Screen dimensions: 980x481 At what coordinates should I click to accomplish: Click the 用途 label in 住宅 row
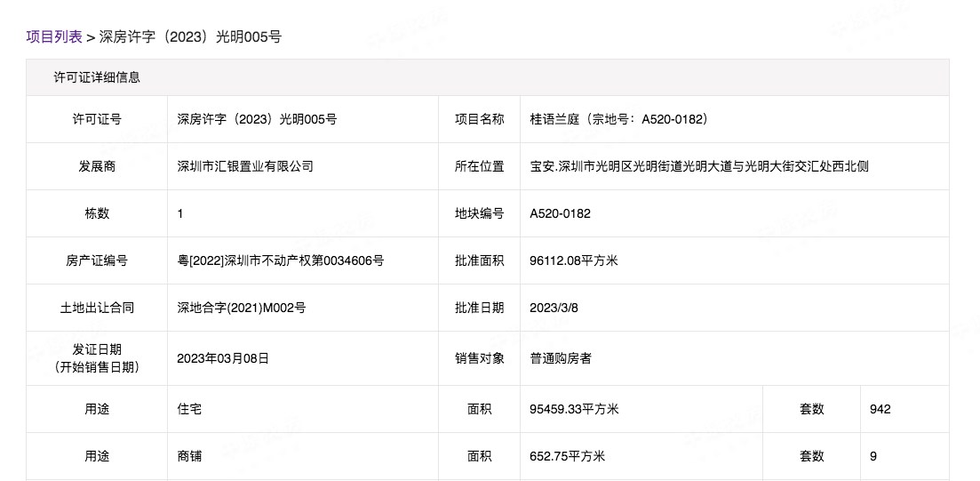(97, 409)
